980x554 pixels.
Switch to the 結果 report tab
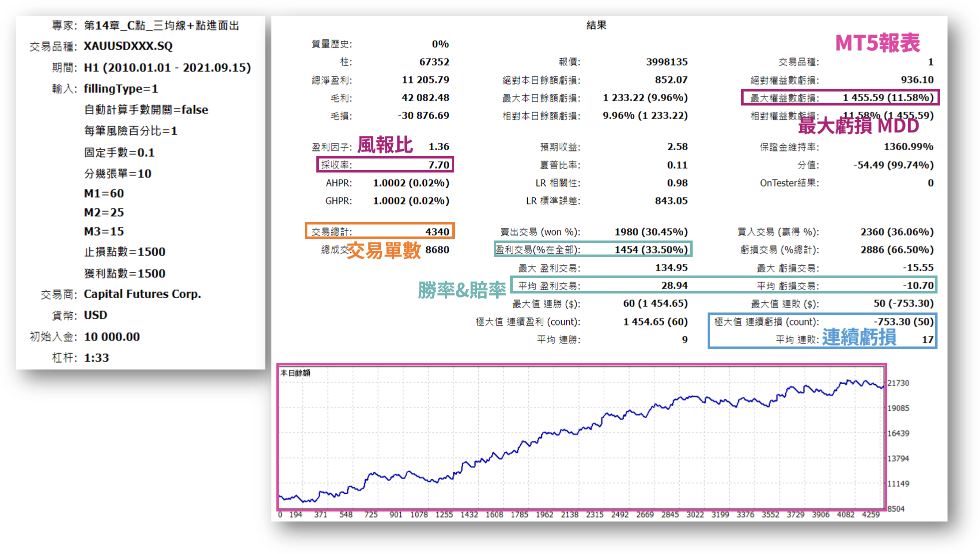(x=596, y=25)
